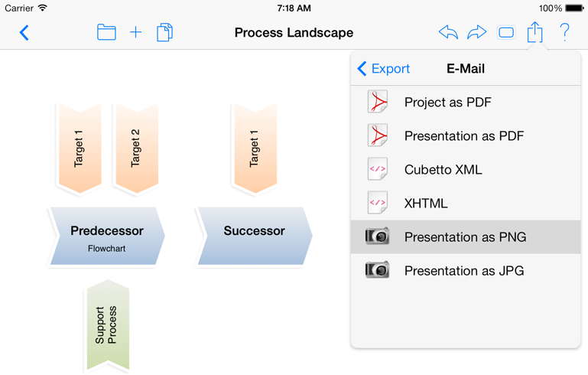This screenshot has width=588, height=375.
Task: Tap the Wi-Fi status icon
Action: click(x=43, y=8)
